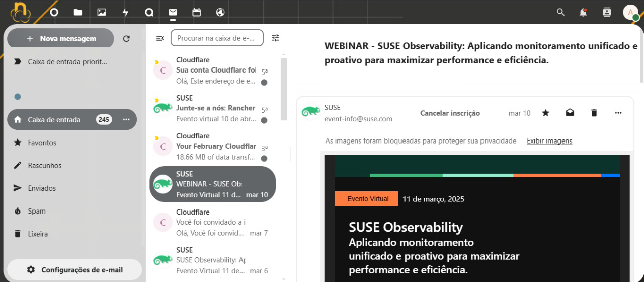This screenshot has height=282, width=644.
Task: Open the globe app icon
Action: tap(220, 12)
